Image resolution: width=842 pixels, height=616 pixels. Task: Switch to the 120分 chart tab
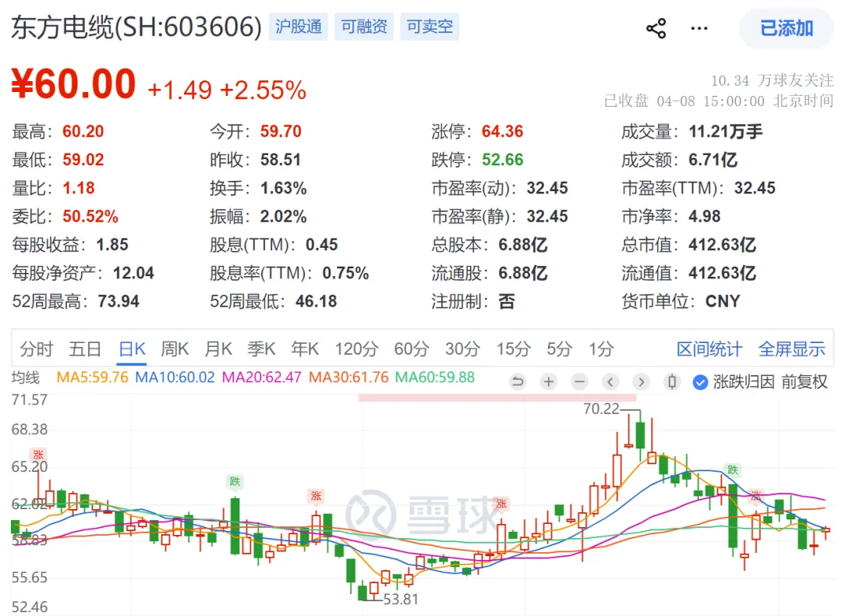356,349
